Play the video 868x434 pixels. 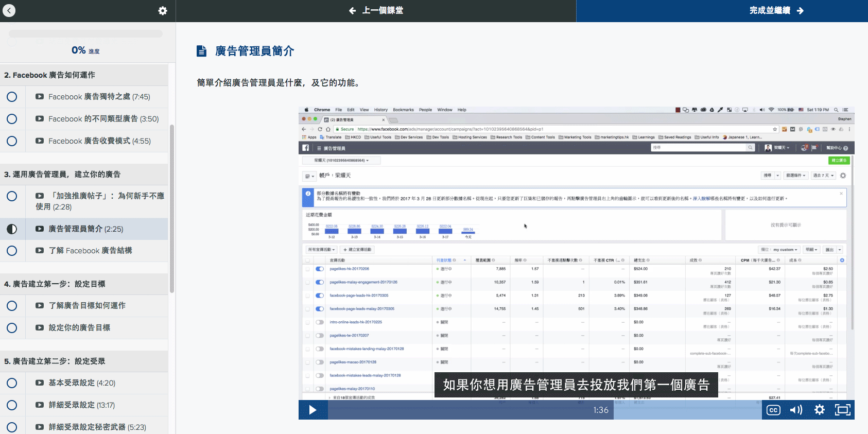pyautogui.click(x=313, y=410)
